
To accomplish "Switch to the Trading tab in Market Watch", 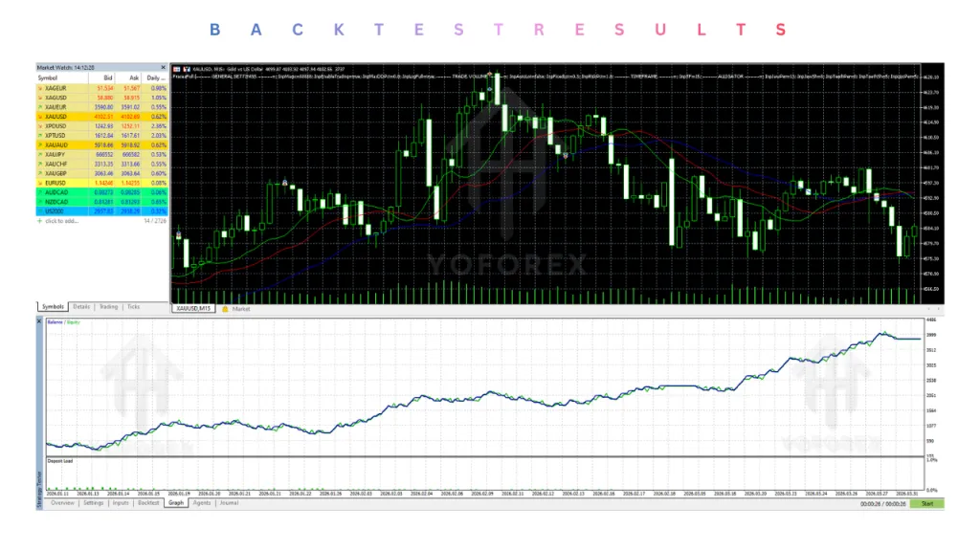I will click(108, 307).
